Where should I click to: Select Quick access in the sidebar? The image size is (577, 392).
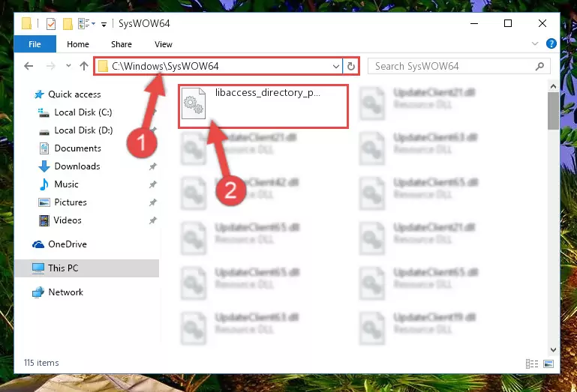pyautogui.click(x=74, y=94)
